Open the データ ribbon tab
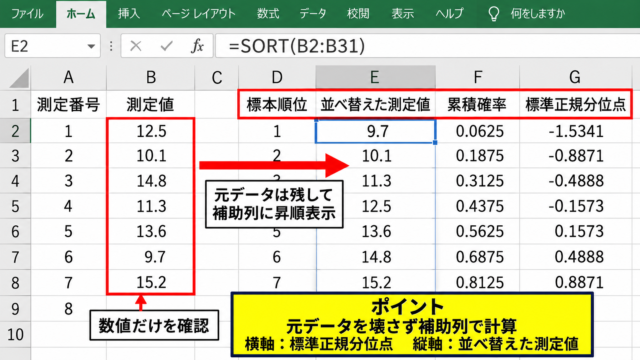The image size is (640, 360). tap(313, 14)
